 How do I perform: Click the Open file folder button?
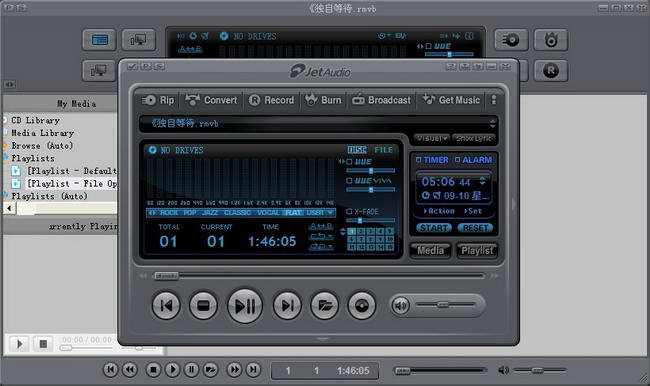324,306
